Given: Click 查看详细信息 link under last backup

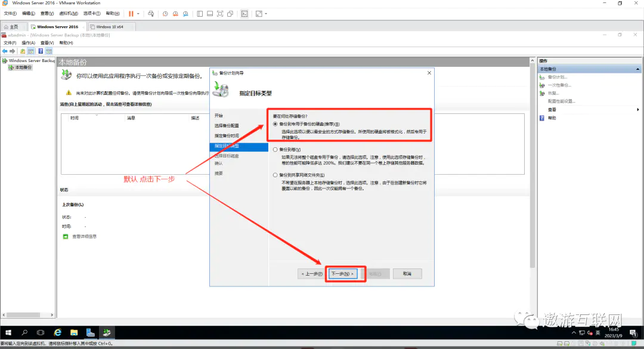Looking at the screenshot, I should pos(84,237).
